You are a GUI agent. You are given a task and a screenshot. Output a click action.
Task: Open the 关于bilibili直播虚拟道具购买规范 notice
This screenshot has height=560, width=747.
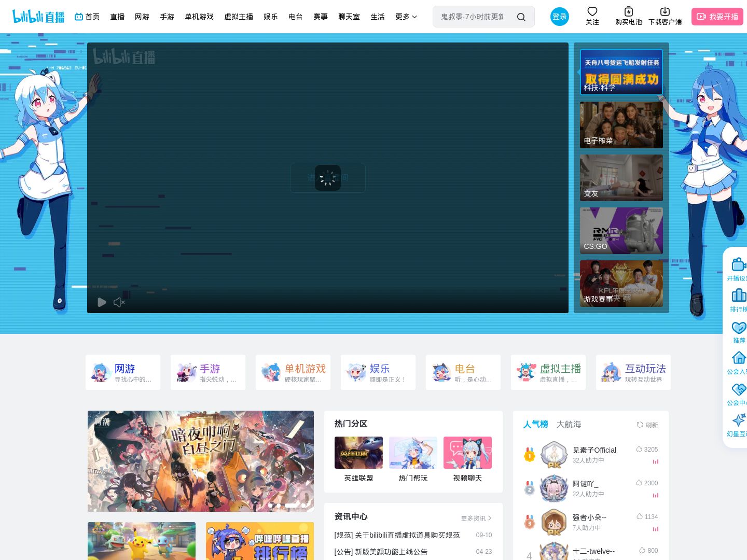pyautogui.click(x=397, y=535)
